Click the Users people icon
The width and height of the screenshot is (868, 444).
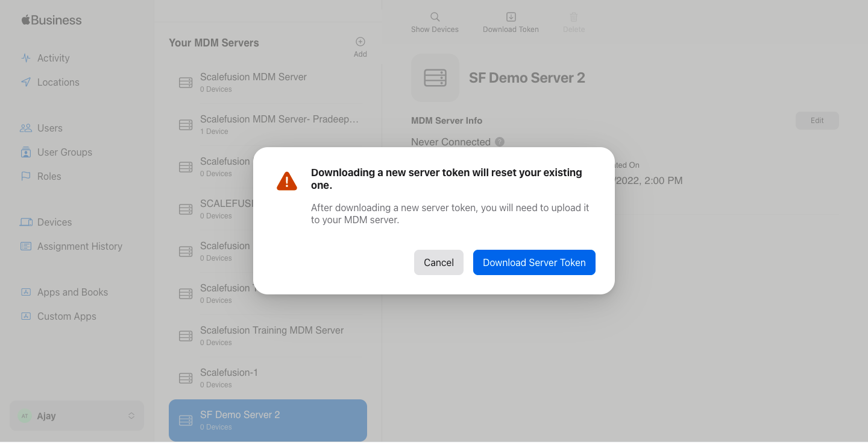click(26, 128)
